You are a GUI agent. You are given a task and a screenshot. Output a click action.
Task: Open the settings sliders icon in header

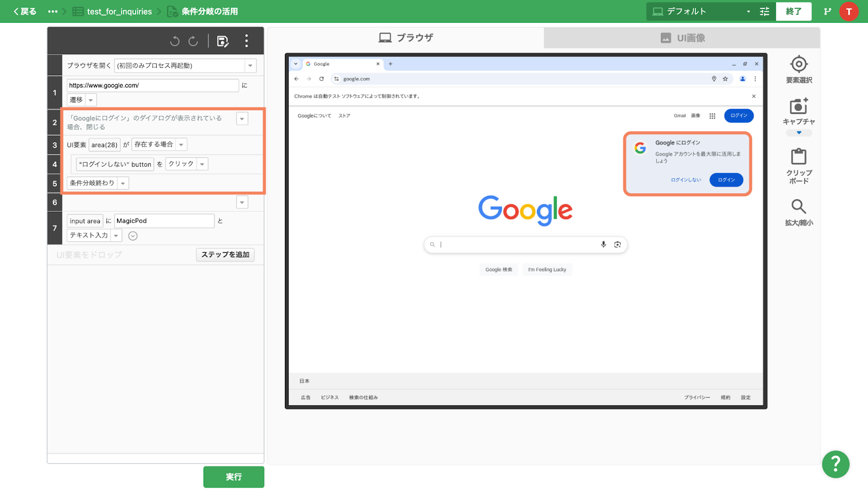click(764, 11)
